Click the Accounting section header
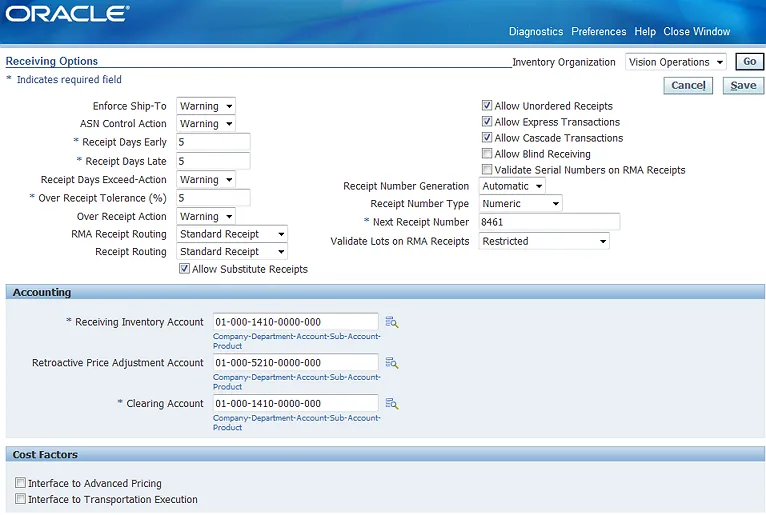This screenshot has height=515, width=766. tap(385, 292)
